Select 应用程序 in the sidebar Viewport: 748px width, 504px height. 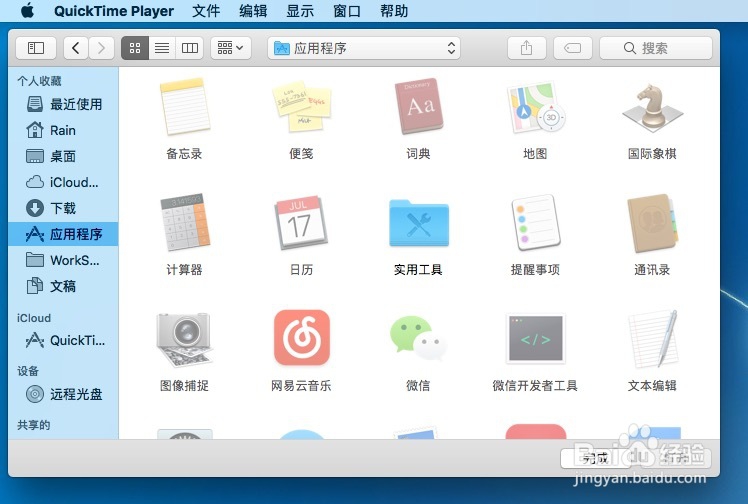tap(63, 234)
